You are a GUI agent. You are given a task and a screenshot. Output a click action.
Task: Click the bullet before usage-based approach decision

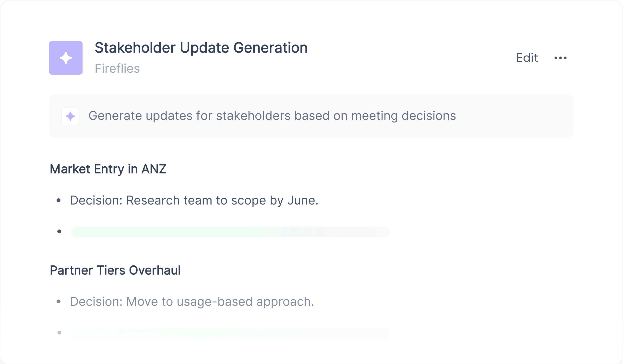click(59, 302)
